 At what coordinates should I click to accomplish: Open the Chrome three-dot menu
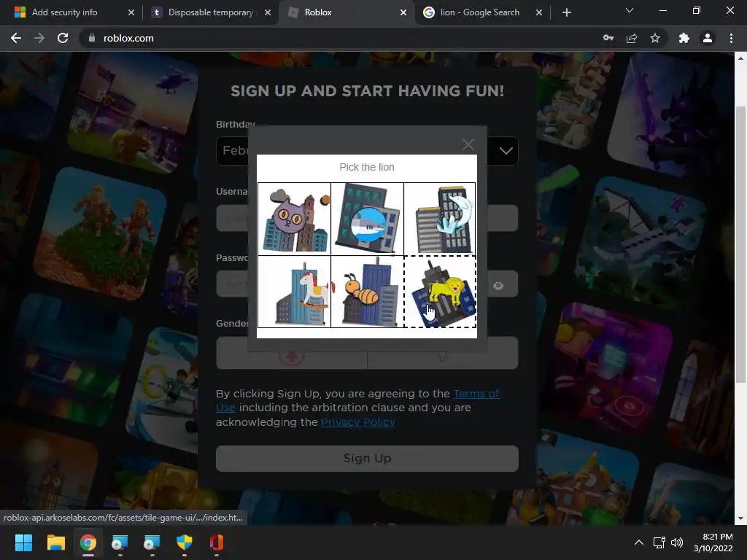731,38
